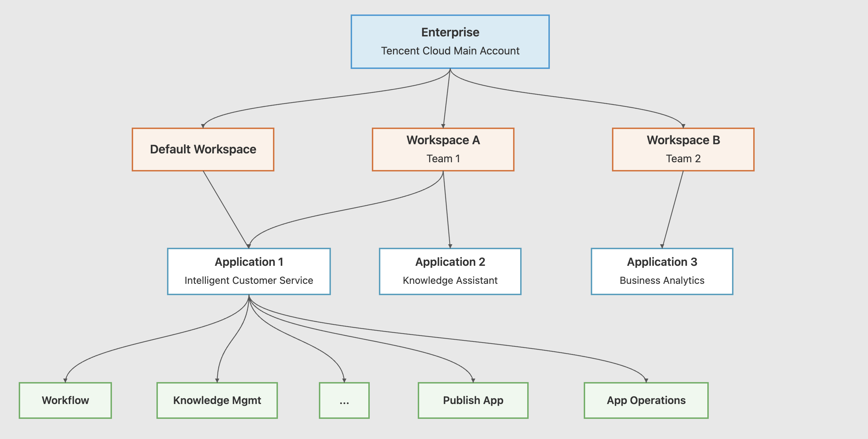Viewport: 868px width, 439px height.
Task: Select the App Operations box
Action: pyautogui.click(x=646, y=400)
